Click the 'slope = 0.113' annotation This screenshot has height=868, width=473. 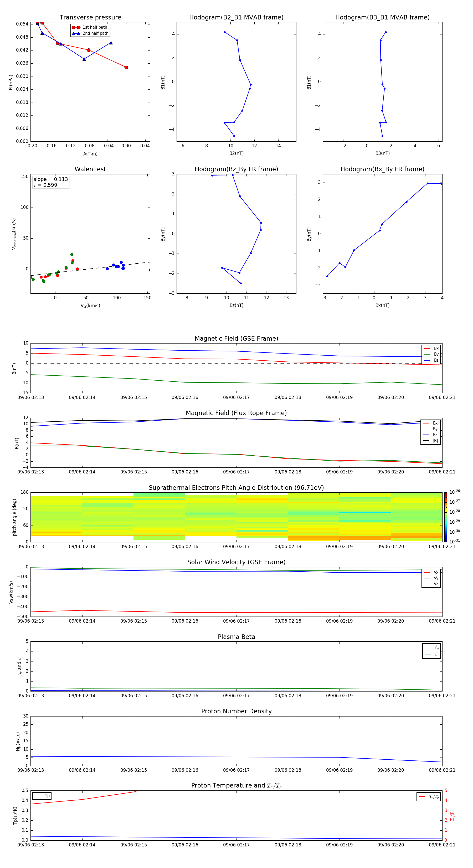click(51, 179)
